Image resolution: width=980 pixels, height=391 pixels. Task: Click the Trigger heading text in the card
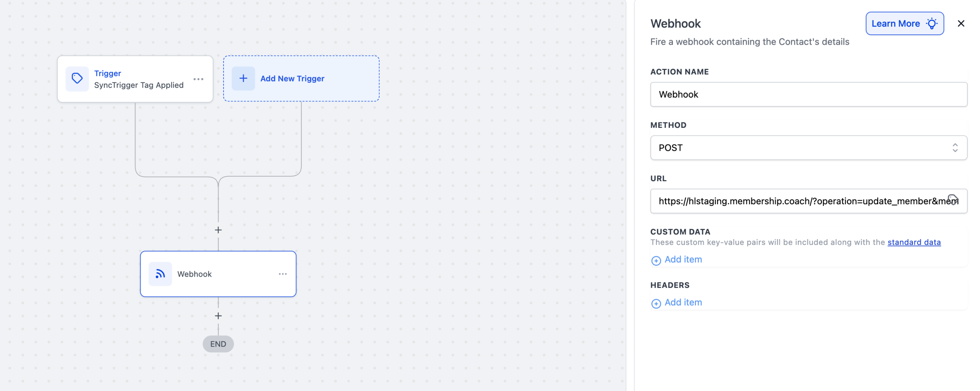[108, 73]
